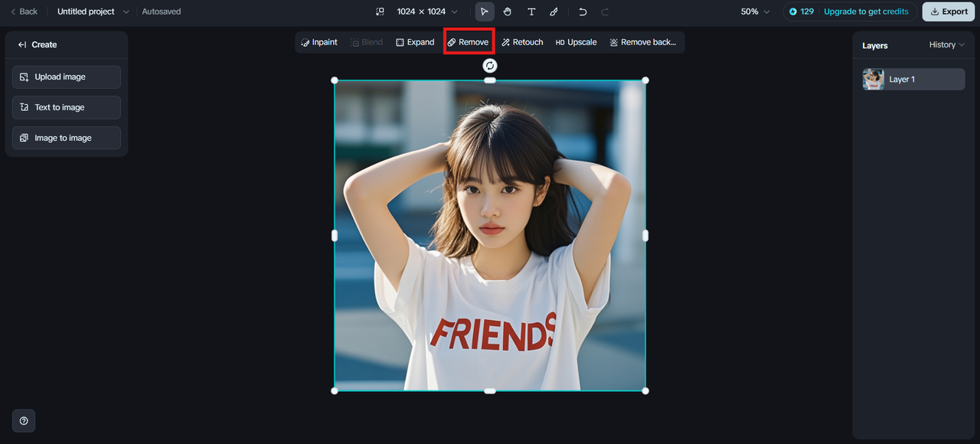980x444 pixels.
Task: Click the Layers panel title
Action: [x=875, y=45]
